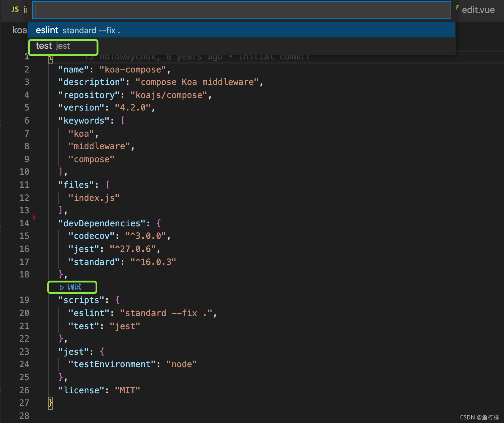Click the "license" key on line 26

point(81,390)
